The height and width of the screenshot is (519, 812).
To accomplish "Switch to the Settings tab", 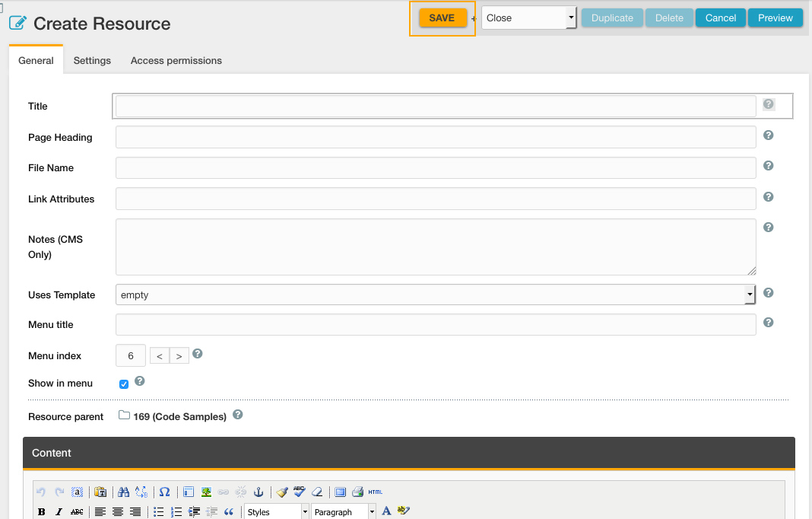I will point(92,61).
